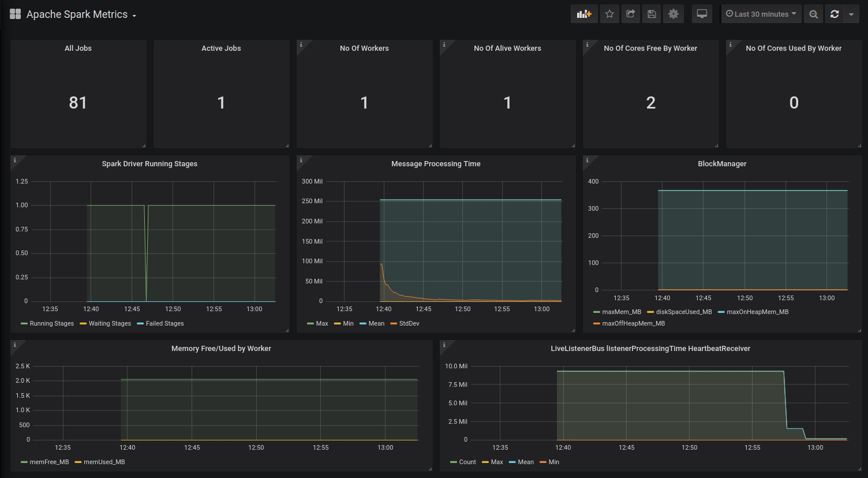Toggle maxMem_MB legend series

tap(622, 312)
